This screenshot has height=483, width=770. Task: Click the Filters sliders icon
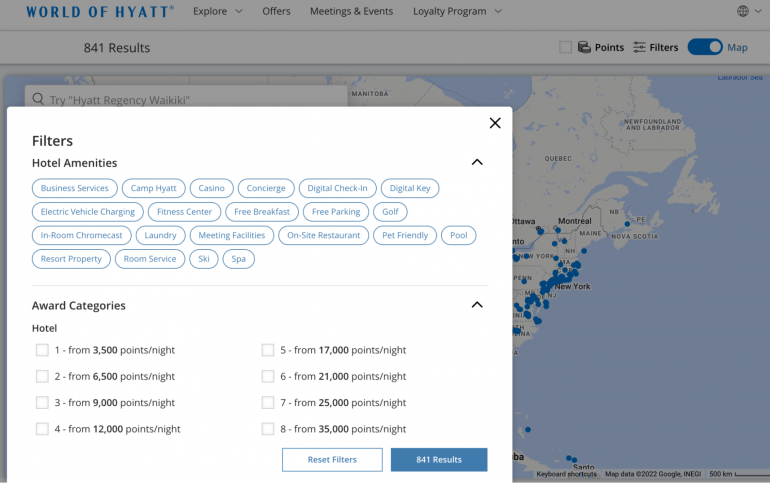point(639,47)
